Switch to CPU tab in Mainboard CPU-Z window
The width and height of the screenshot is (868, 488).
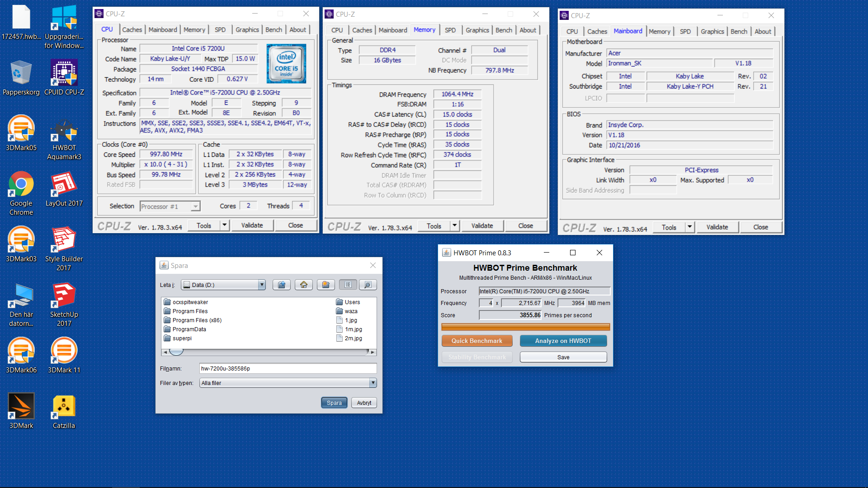(x=572, y=31)
